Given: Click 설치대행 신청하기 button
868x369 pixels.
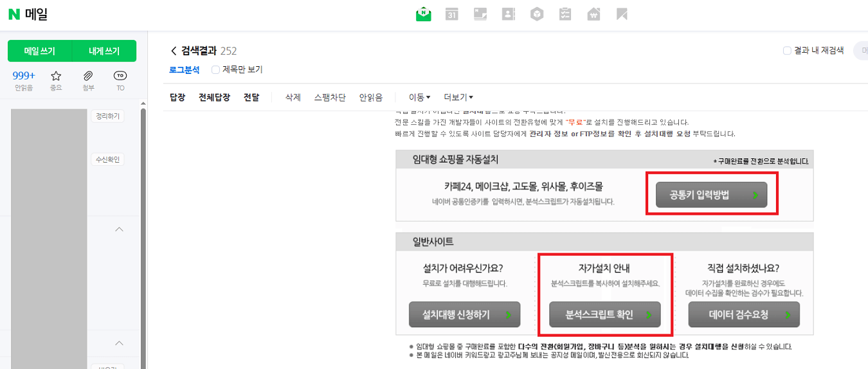Looking at the screenshot, I should pos(464,314).
